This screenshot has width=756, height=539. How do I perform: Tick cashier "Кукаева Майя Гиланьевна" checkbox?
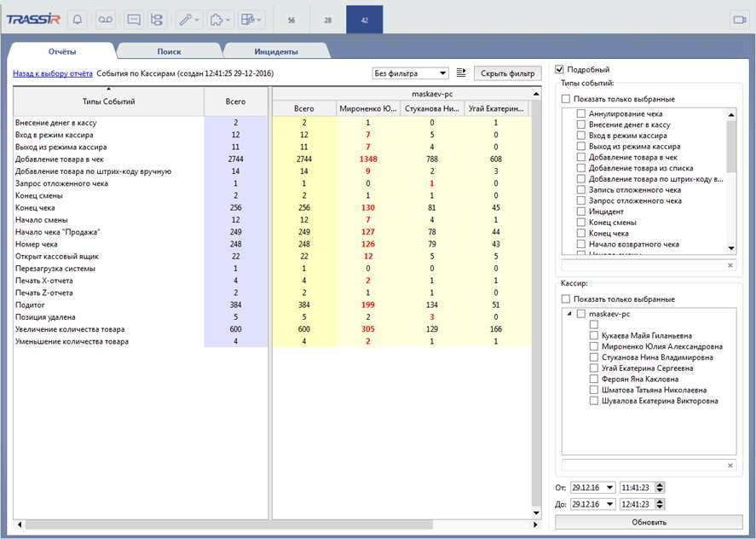tap(594, 336)
